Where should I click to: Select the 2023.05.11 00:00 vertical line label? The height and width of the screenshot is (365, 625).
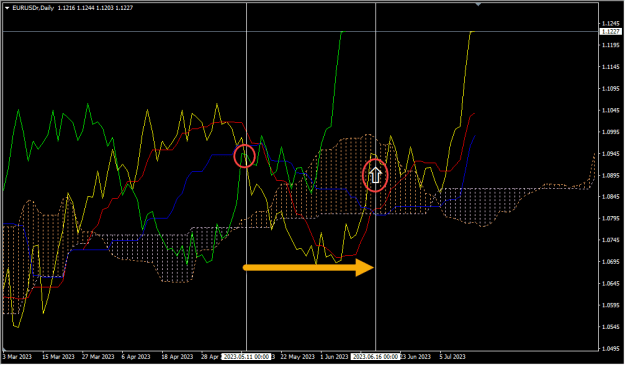[x=246, y=357]
